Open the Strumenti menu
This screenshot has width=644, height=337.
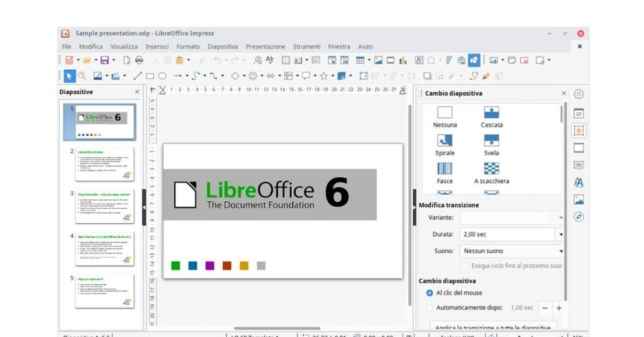(306, 47)
